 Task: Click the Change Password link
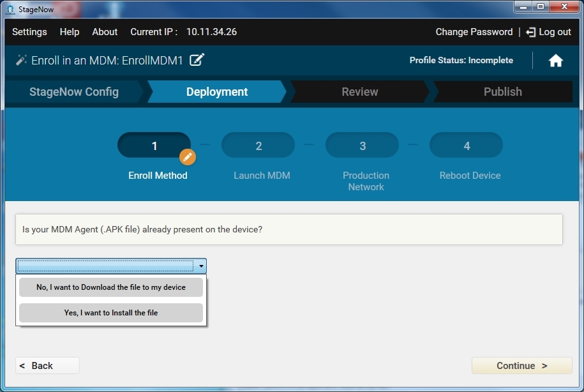coord(474,32)
